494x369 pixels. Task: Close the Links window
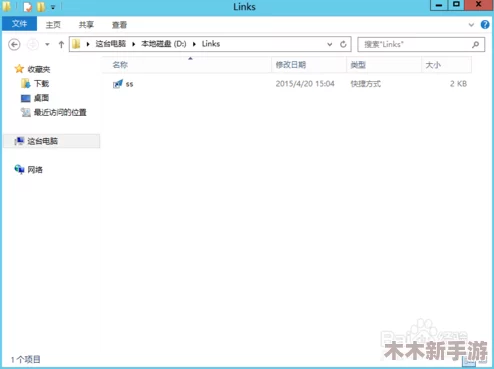pyautogui.click(x=479, y=5)
